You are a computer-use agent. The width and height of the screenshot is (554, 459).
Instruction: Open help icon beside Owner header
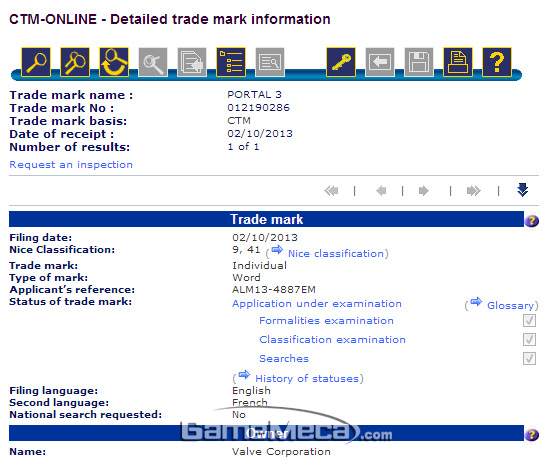tap(532, 435)
